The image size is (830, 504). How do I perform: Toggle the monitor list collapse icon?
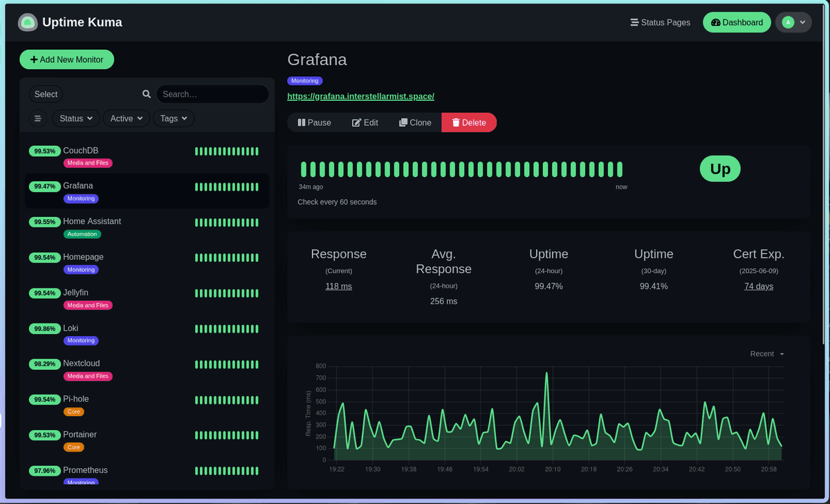coord(38,118)
